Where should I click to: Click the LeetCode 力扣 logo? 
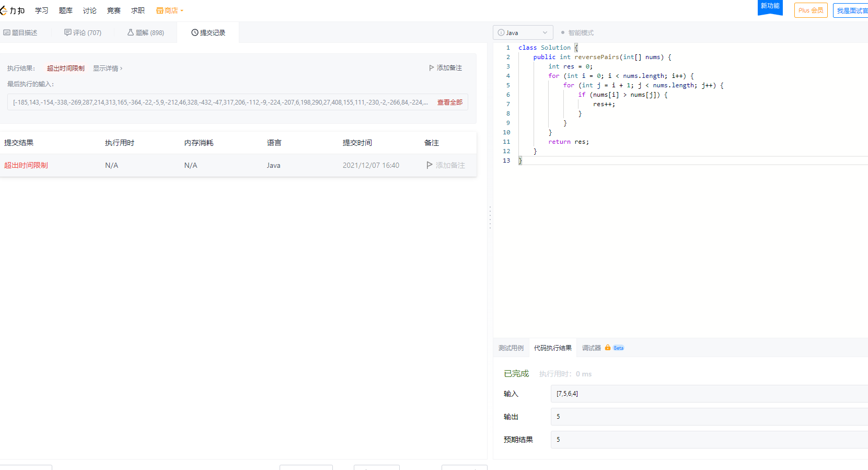pos(12,10)
